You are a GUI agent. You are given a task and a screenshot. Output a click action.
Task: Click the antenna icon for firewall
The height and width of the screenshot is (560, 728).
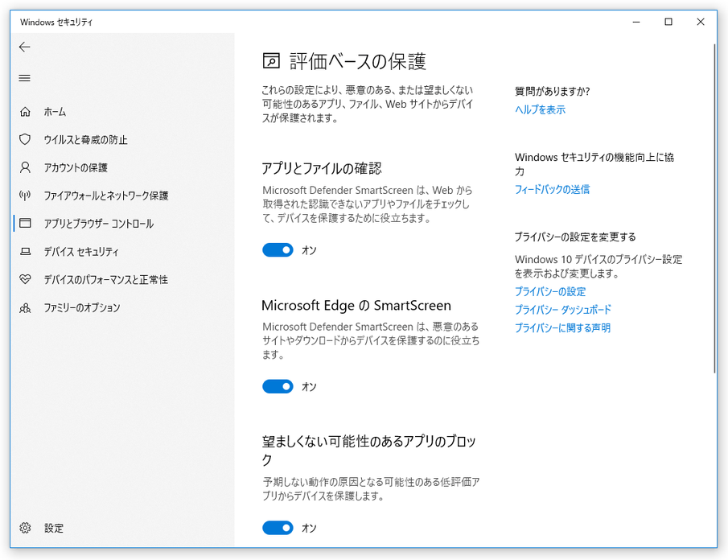(25, 196)
